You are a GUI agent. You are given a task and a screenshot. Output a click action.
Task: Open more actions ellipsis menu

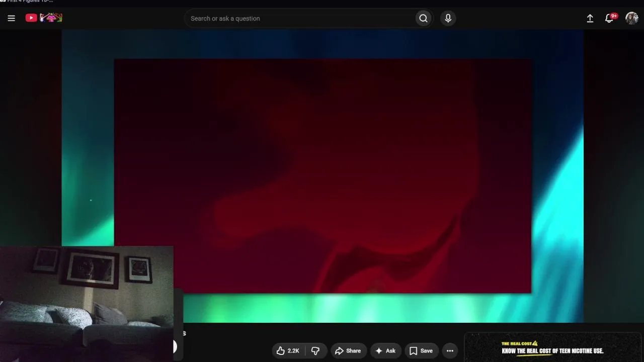click(x=450, y=351)
